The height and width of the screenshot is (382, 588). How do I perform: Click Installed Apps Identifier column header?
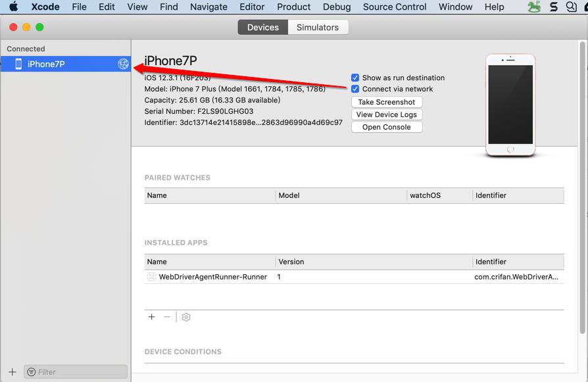[x=518, y=262]
